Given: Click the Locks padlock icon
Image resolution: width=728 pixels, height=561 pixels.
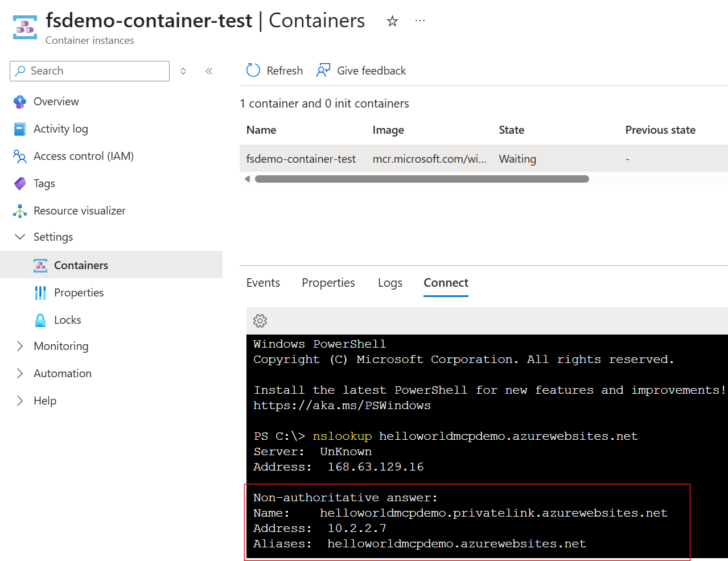Looking at the screenshot, I should [x=40, y=320].
